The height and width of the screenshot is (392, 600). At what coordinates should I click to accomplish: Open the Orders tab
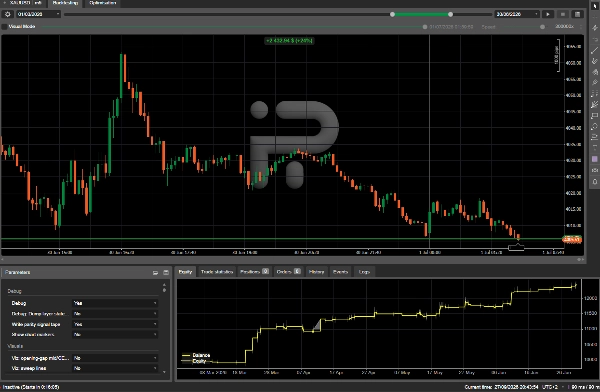288,272
